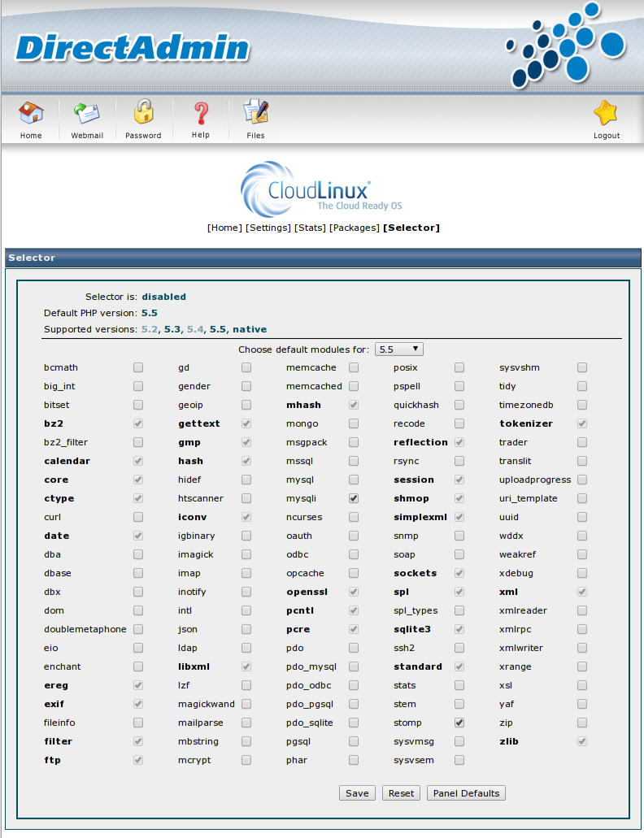Enable the json module checkbox
This screenshot has width=644, height=838.
pos(246,630)
